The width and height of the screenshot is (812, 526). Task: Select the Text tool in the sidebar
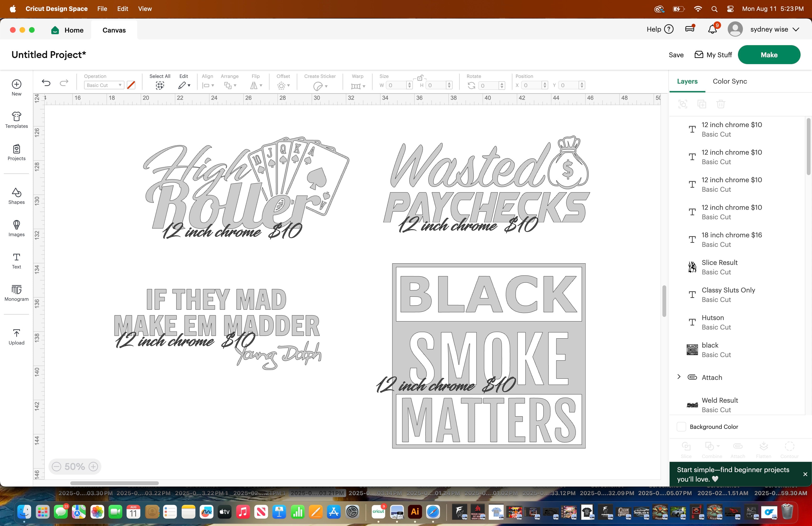point(16,261)
